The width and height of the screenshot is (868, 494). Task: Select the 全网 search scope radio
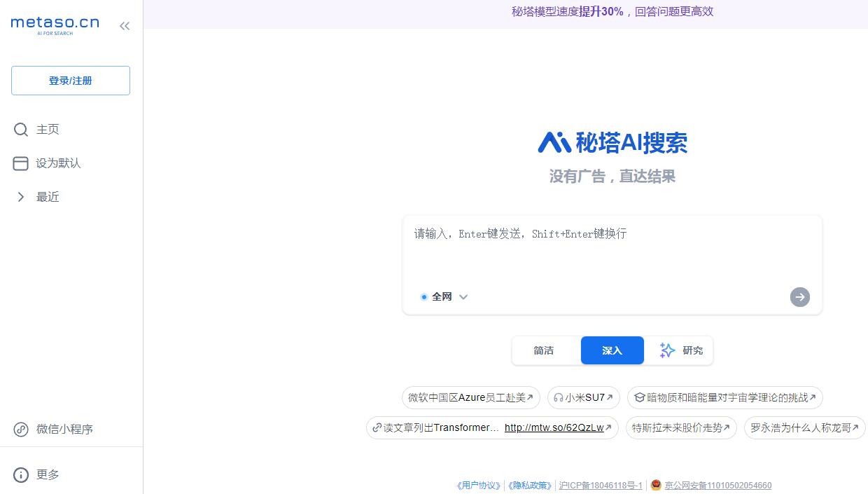click(423, 296)
